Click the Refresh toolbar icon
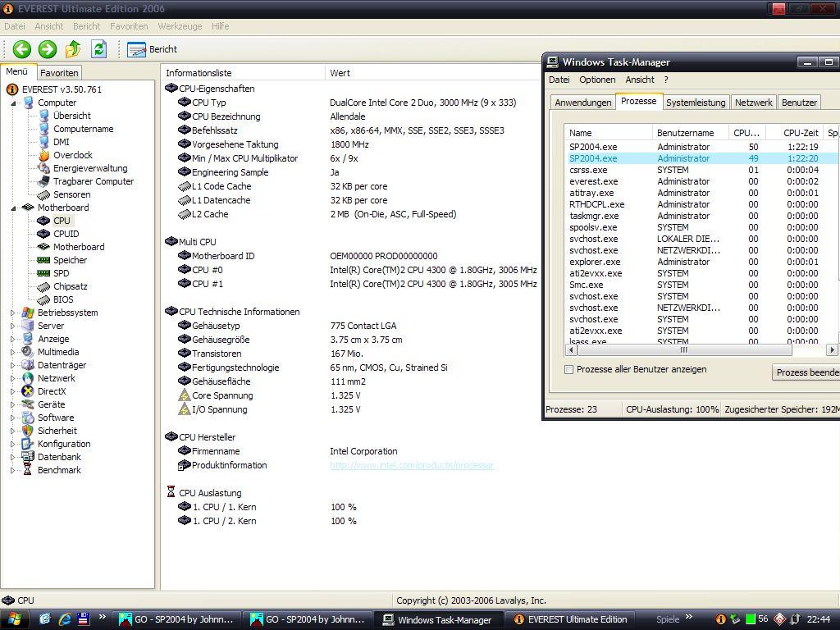 coord(98,49)
